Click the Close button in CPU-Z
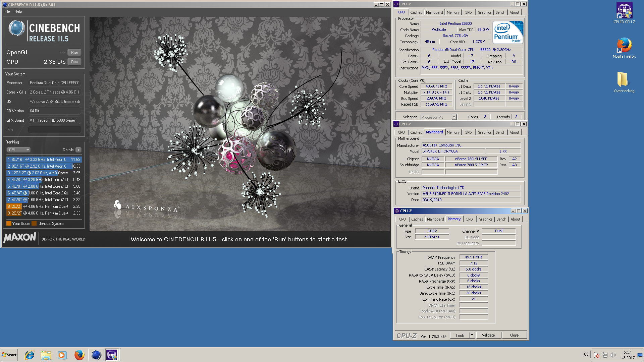Image resolution: width=644 pixels, height=362 pixels. coord(514,335)
